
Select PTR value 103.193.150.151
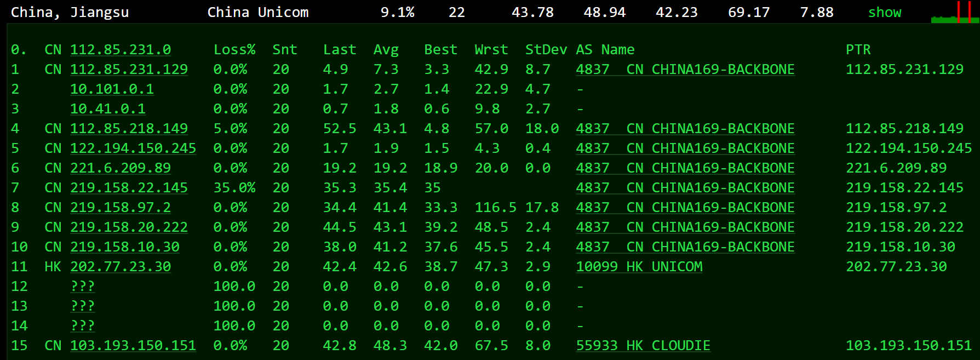coord(909,346)
